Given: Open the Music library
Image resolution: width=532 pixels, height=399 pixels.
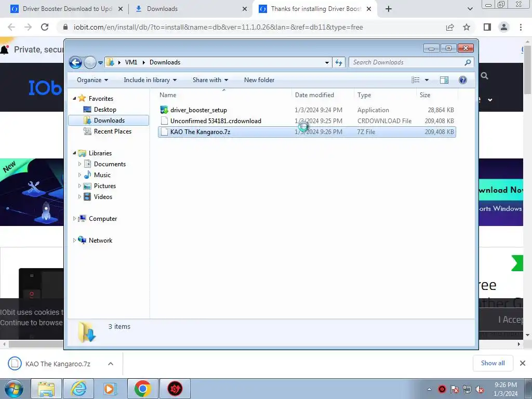Looking at the screenshot, I should pos(102,175).
